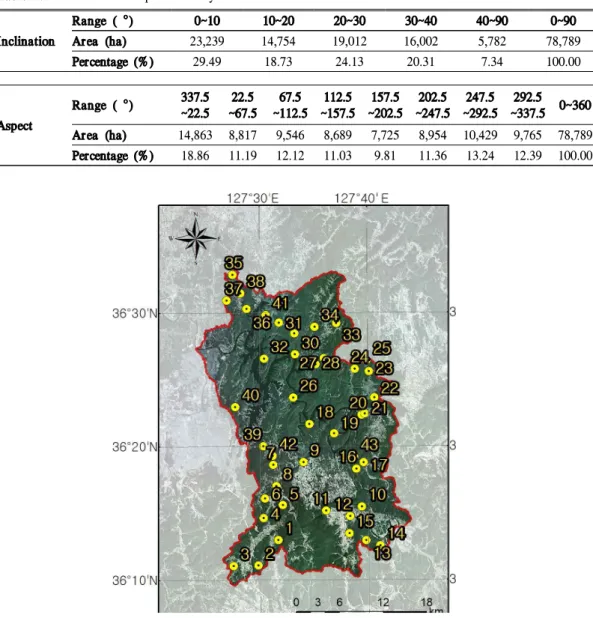Click the Aspect row header
The image size is (593, 618).
(x=16, y=126)
